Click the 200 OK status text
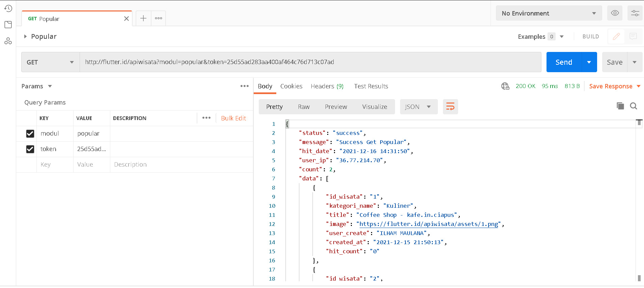 [526, 86]
